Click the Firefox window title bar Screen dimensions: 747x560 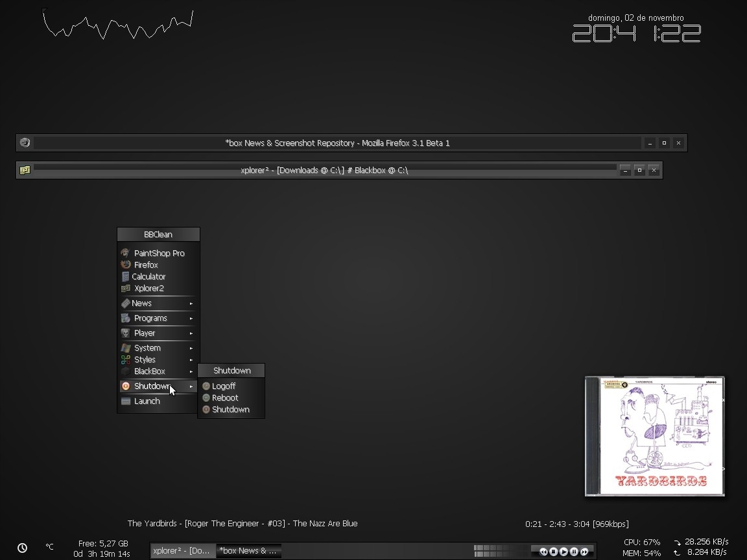tap(337, 143)
